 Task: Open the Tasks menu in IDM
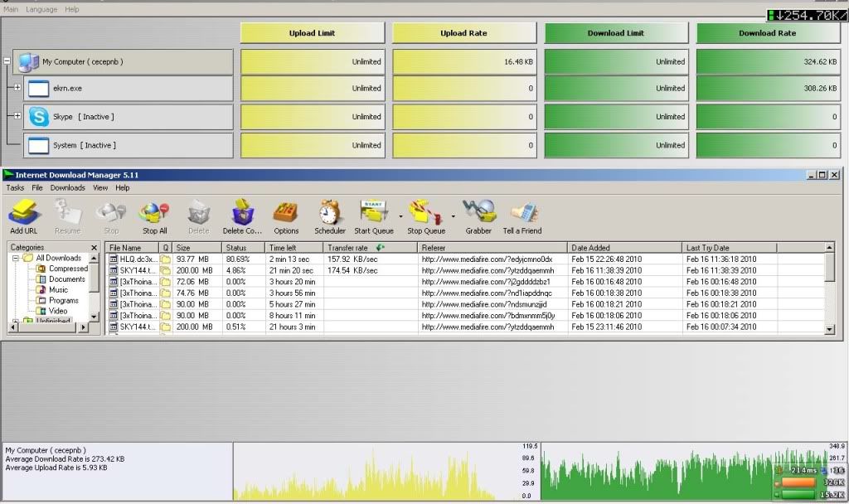point(15,188)
